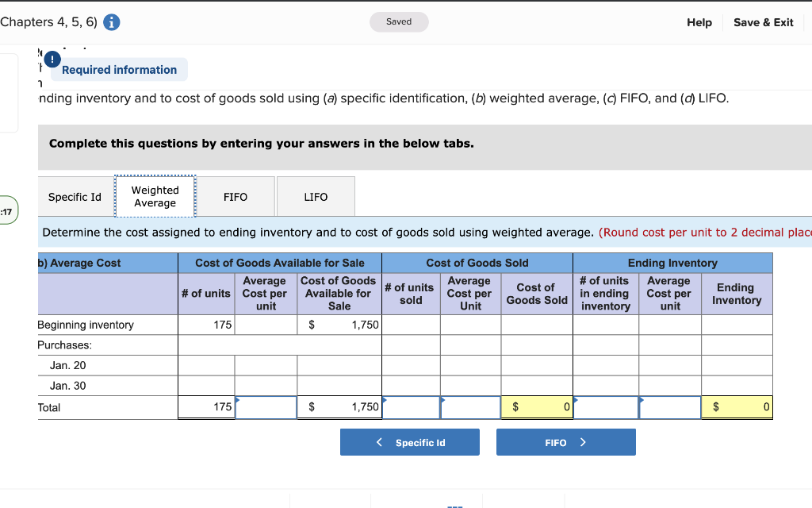Click the Required information link
The image size is (812, 508).
click(x=119, y=69)
